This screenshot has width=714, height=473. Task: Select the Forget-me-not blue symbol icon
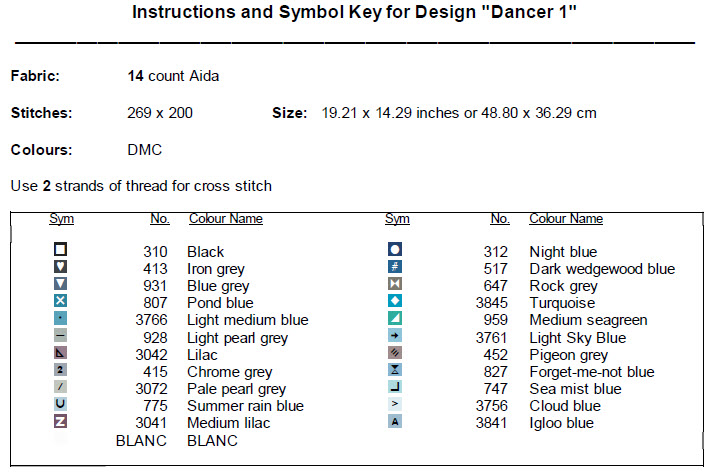[x=395, y=371]
